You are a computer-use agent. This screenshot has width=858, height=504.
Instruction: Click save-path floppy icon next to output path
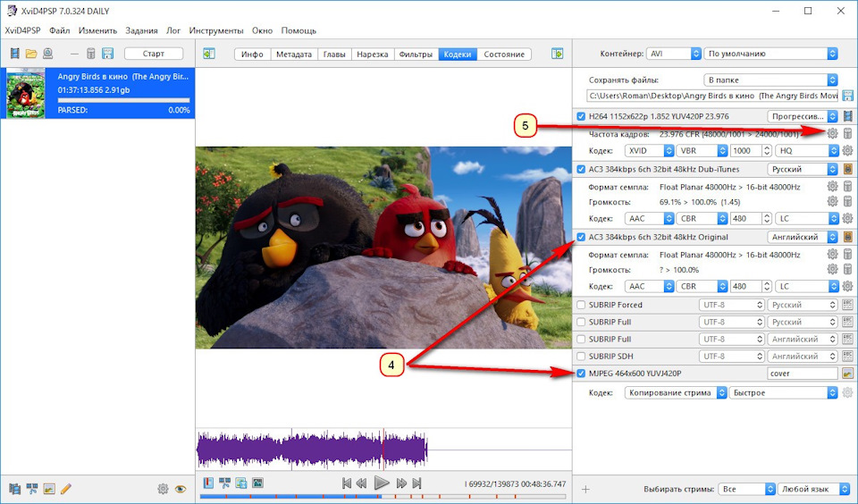(847, 96)
